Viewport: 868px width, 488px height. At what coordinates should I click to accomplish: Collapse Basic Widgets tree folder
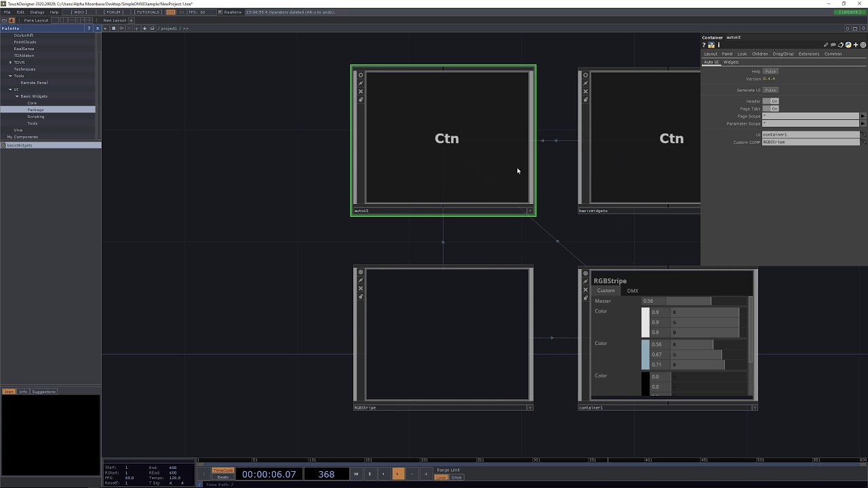tap(17, 96)
